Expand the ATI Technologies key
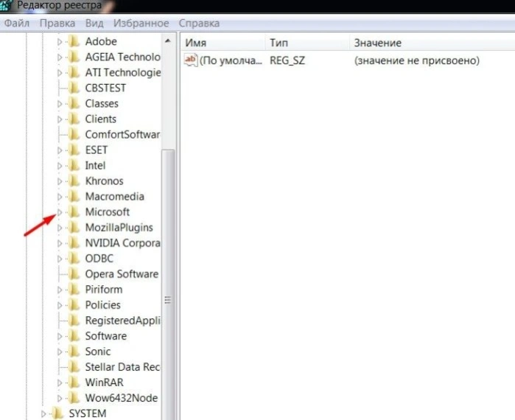The image size is (515, 420). click(60, 72)
